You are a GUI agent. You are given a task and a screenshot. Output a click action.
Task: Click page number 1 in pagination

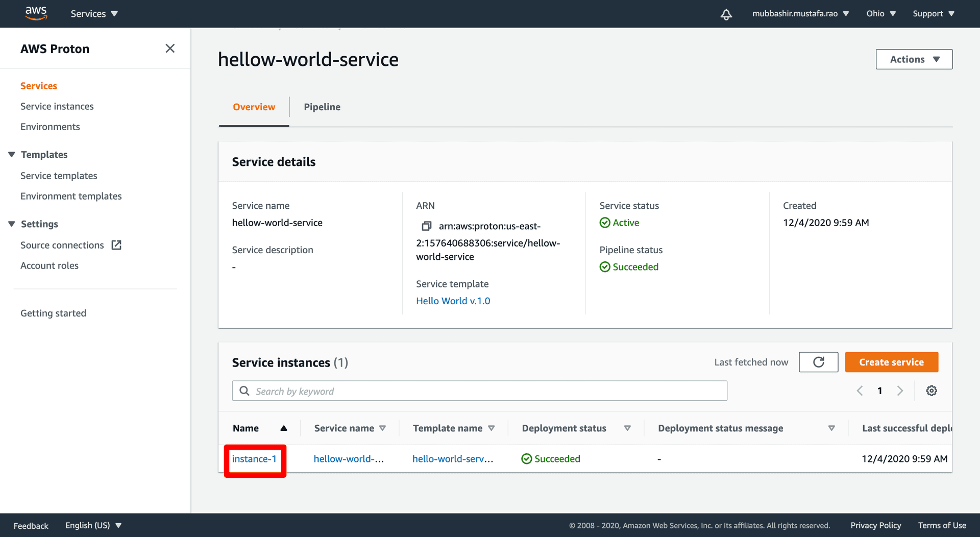coord(879,390)
